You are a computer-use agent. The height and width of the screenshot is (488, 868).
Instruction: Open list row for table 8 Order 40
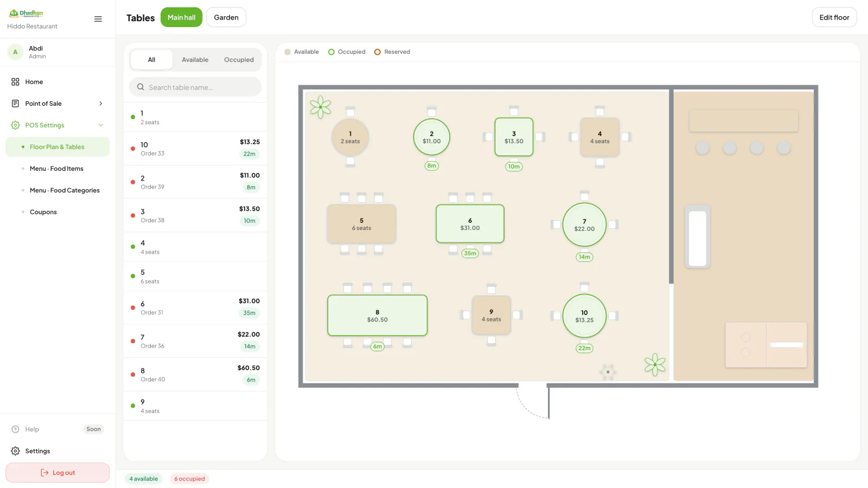[195, 374]
